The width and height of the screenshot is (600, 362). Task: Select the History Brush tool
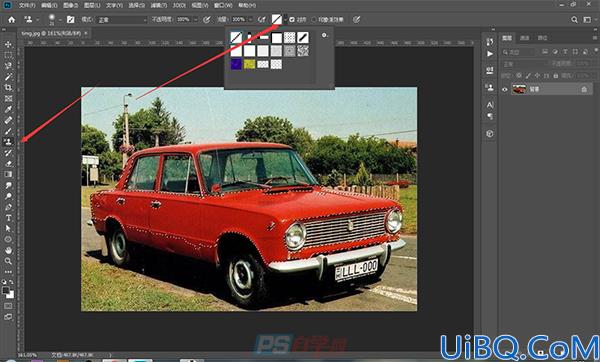coord(8,153)
